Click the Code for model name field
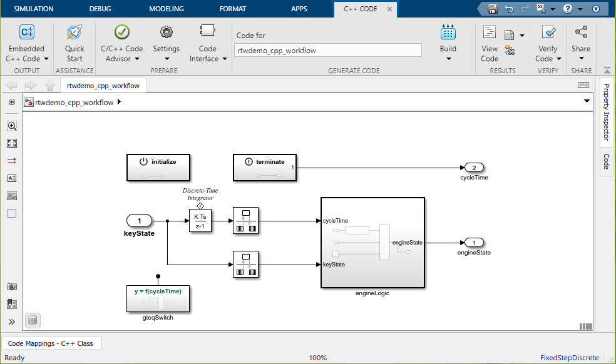The height and width of the screenshot is (364, 616). coord(328,50)
